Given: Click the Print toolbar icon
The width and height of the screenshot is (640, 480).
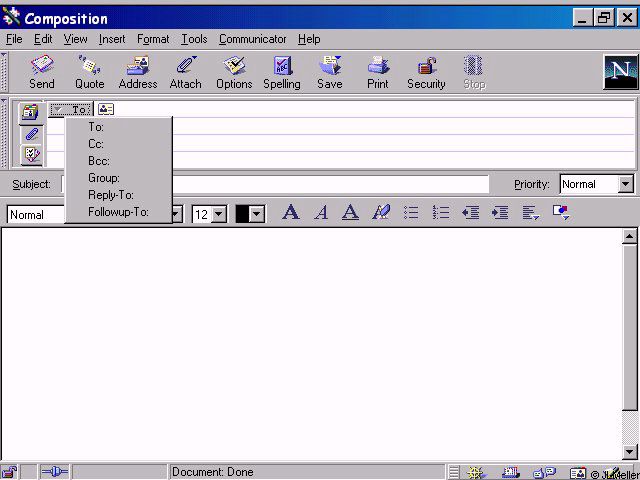Looking at the screenshot, I should 378,72.
